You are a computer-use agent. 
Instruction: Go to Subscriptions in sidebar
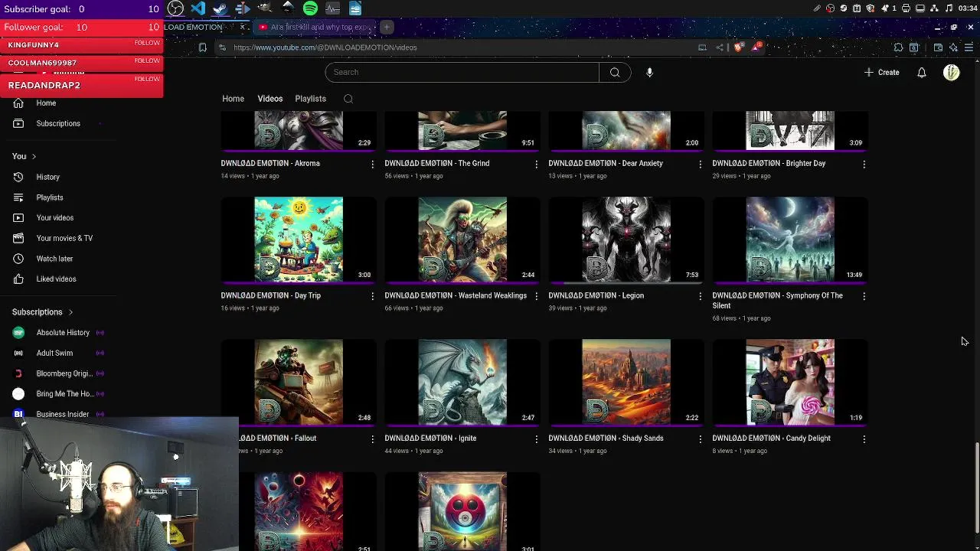[57, 123]
